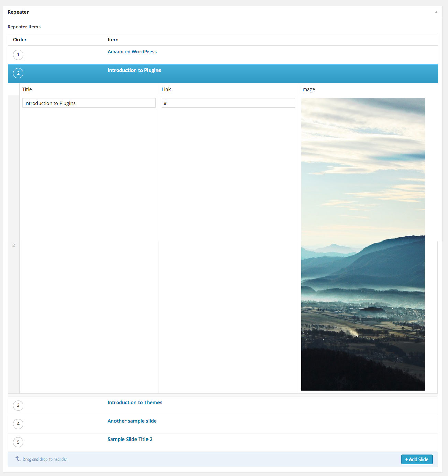The height and width of the screenshot is (476, 448).
Task: Expand the Advanced WordPress slide
Action: [x=132, y=51]
